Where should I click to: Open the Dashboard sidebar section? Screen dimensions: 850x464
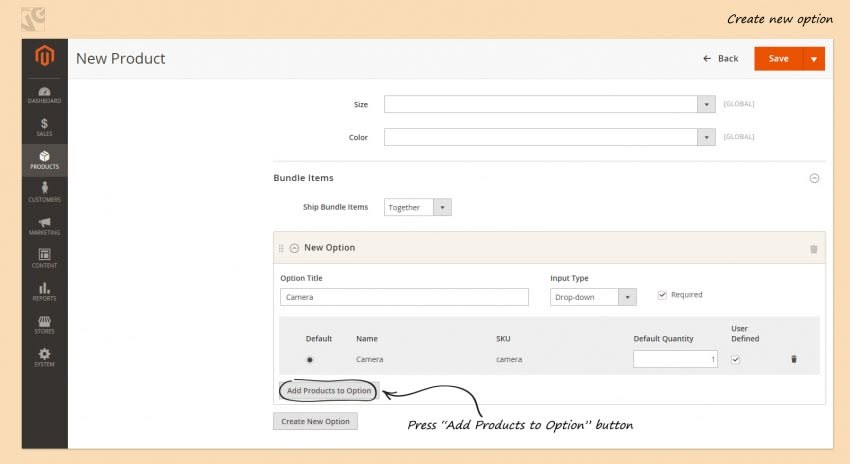[x=44, y=95]
